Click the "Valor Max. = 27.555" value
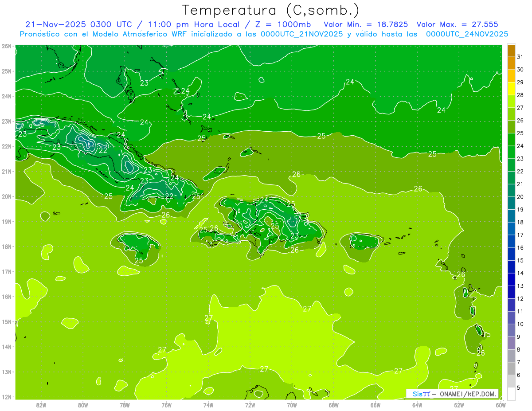 coord(457,25)
